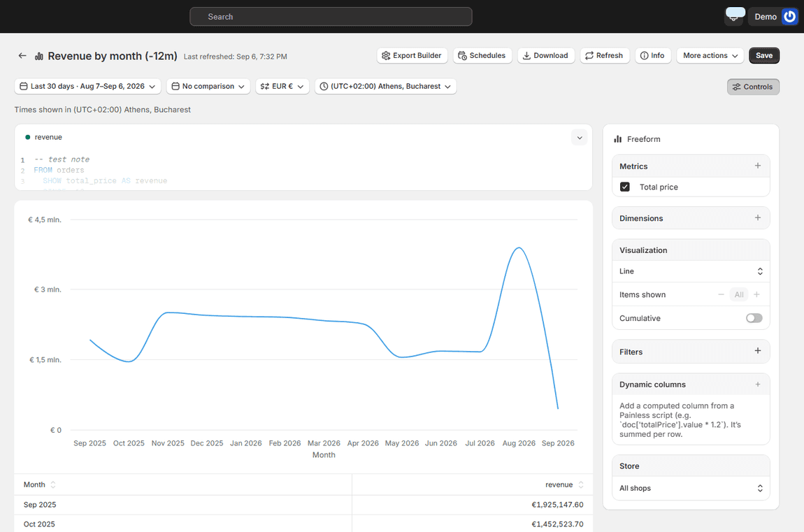804x532 pixels.
Task: Go back using the left arrow icon
Action: (x=22, y=56)
